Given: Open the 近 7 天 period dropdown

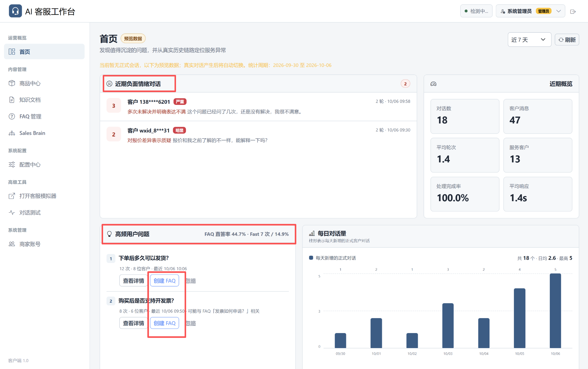Looking at the screenshot, I should 529,40.
